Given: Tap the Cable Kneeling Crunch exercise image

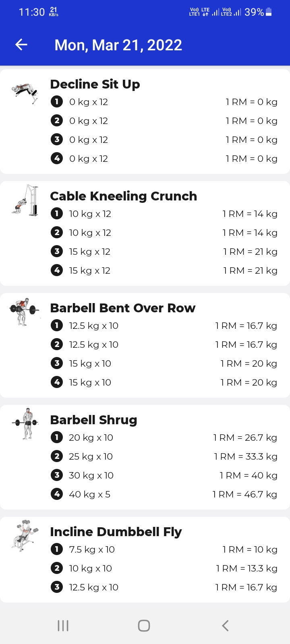Looking at the screenshot, I should tap(25, 200).
